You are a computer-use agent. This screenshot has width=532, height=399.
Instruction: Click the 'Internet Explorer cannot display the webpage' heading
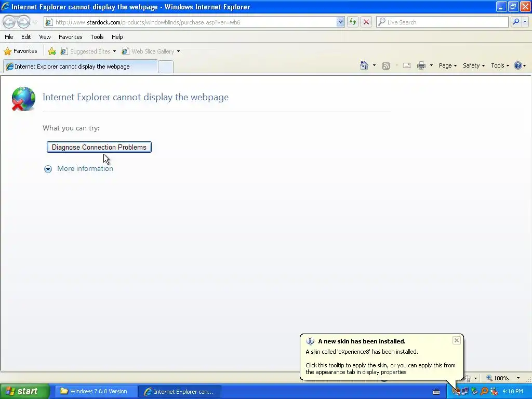136,97
